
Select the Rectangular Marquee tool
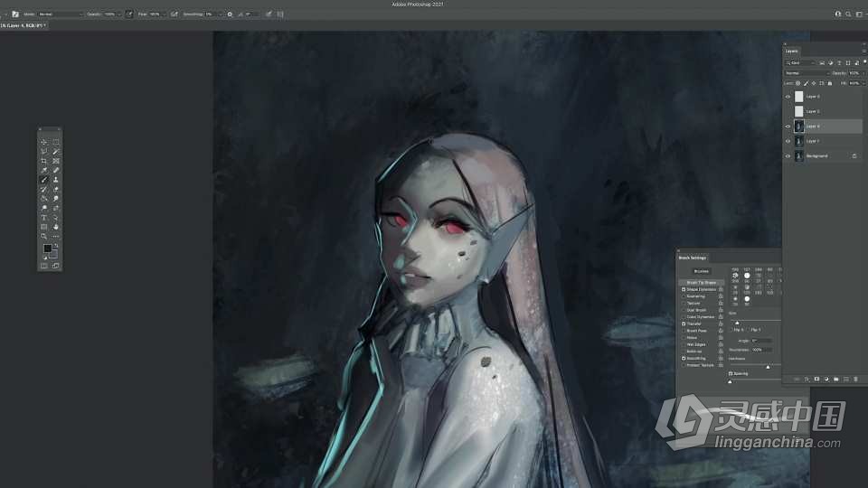point(55,142)
